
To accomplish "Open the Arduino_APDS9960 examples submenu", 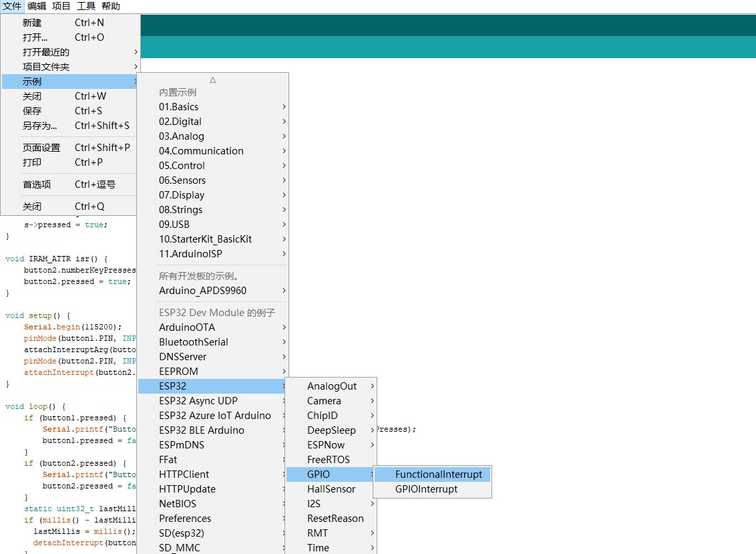I will pos(212,291).
